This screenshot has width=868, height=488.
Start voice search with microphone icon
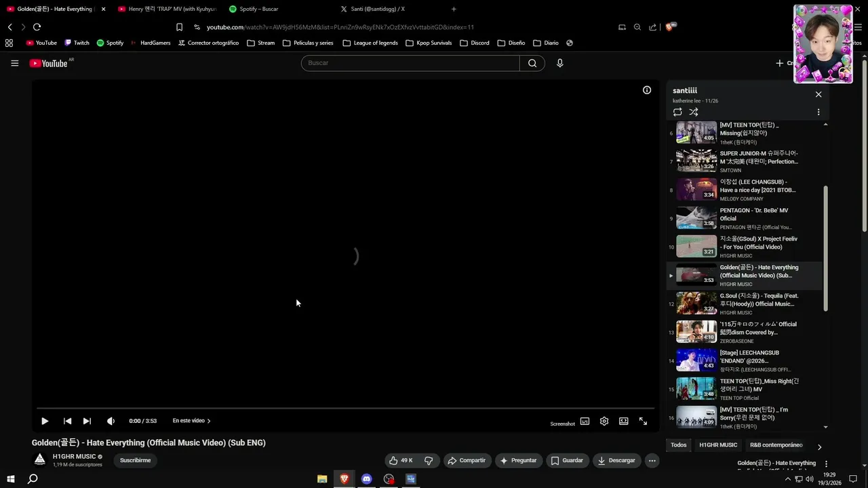559,63
